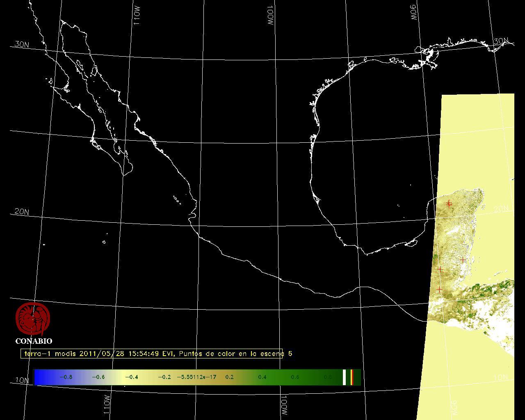Click the -0.4 value on the color bar
Screen dimensions: 525x420
click(x=131, y=377)
